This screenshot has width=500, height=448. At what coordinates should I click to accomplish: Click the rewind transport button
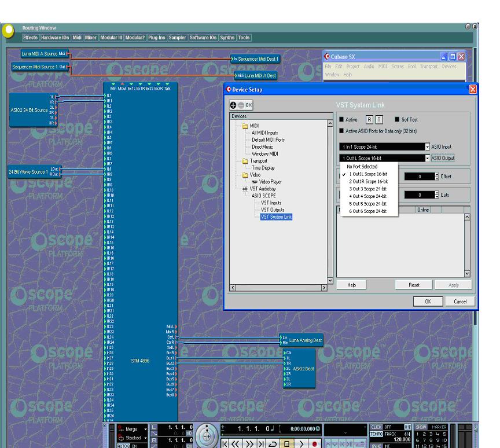236,444
